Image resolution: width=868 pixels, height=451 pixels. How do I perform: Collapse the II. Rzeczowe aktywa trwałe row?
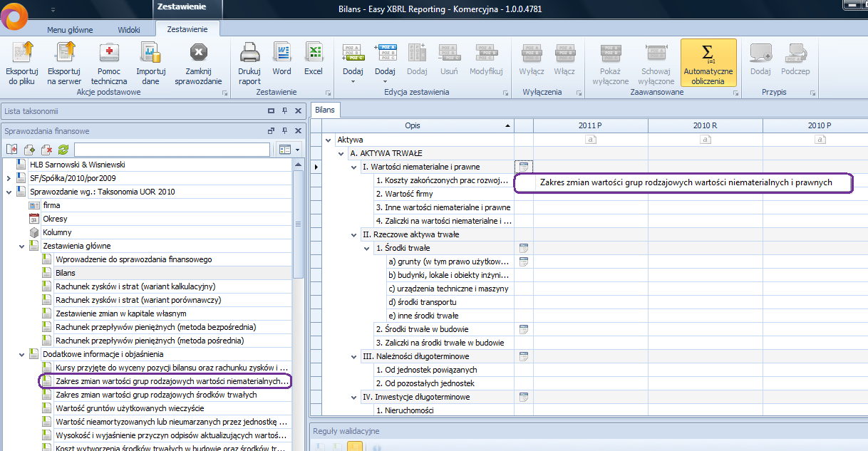coord(354,234)
